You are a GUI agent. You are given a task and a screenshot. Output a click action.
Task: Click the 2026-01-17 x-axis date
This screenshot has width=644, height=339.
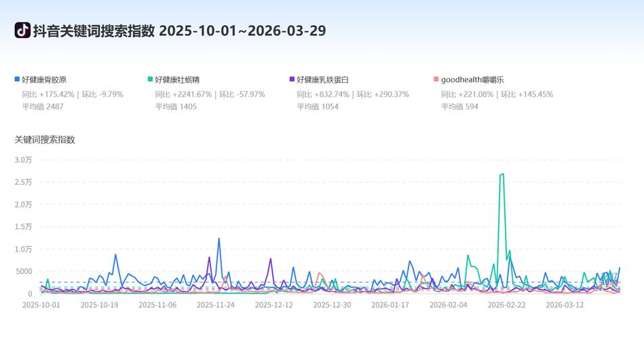[x=390, y=305]
